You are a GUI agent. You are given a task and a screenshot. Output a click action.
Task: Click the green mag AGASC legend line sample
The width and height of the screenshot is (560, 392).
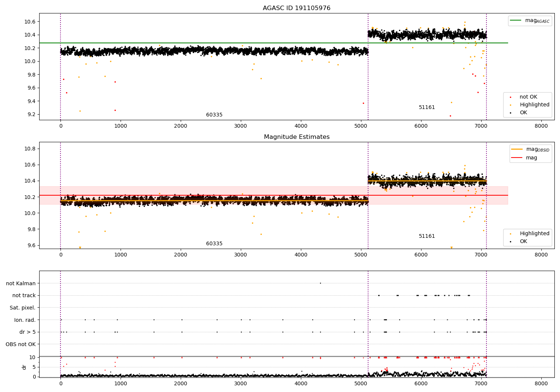pos(516,21)
